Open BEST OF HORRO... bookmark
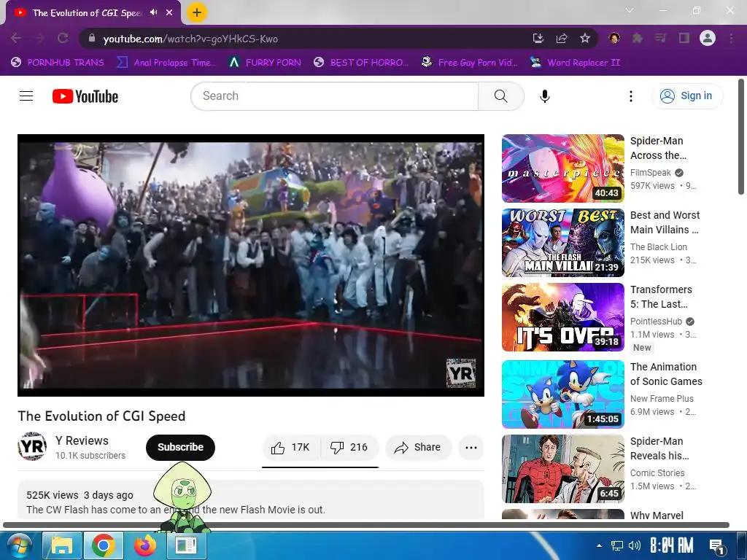 click(x=361, y=63)
